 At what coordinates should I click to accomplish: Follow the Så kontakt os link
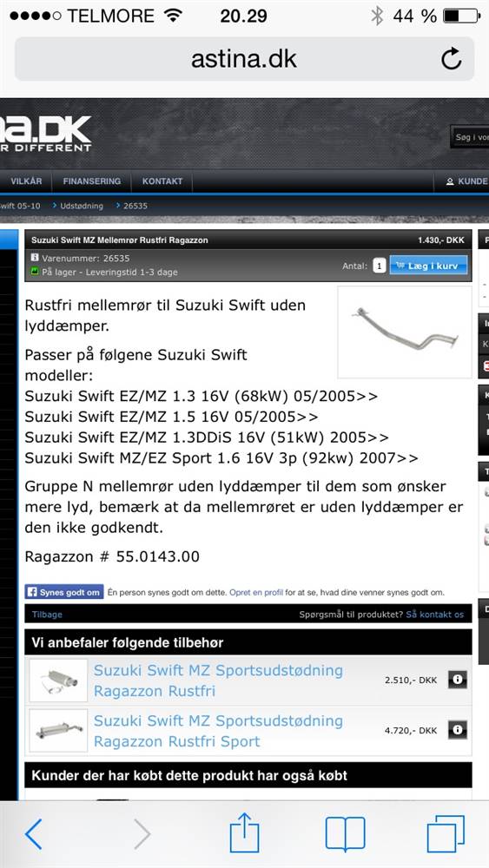[x=435, y=615]
